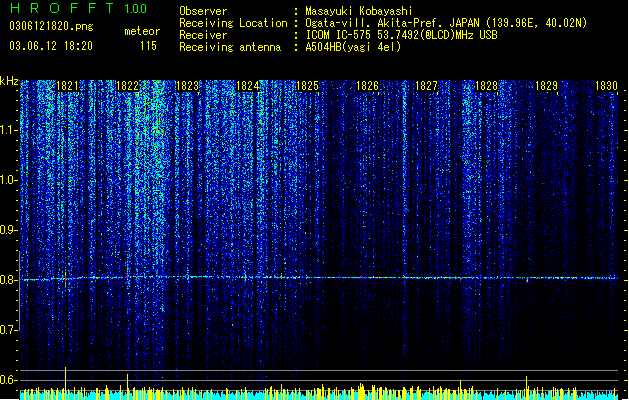
Task: Click the HROFFT 1.00 title text
Action: 78,8
